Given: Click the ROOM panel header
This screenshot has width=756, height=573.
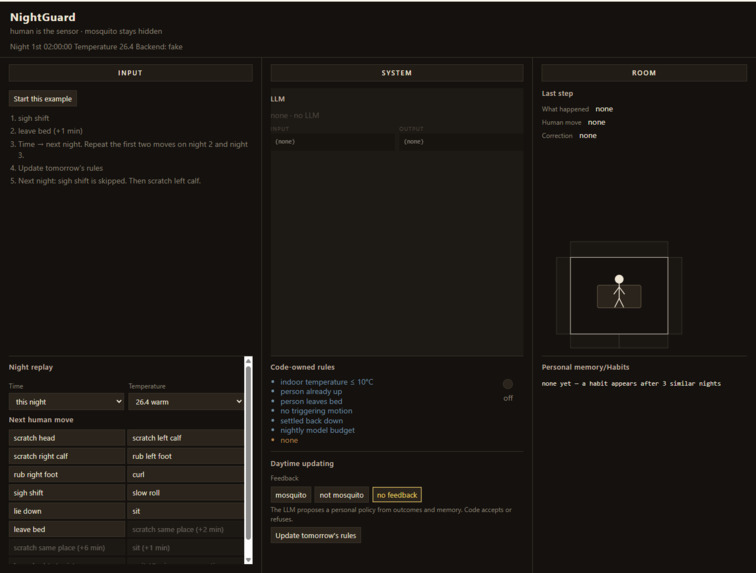Looking at the screenshot, I should [x=644, y=73].
